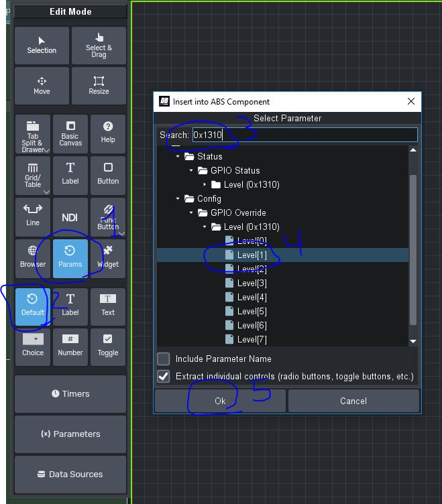Expand Level (0x1310) under GPIO Status
Image resolution: width=442 pixels, height=504 pixels.
click(x=205, y=184)
